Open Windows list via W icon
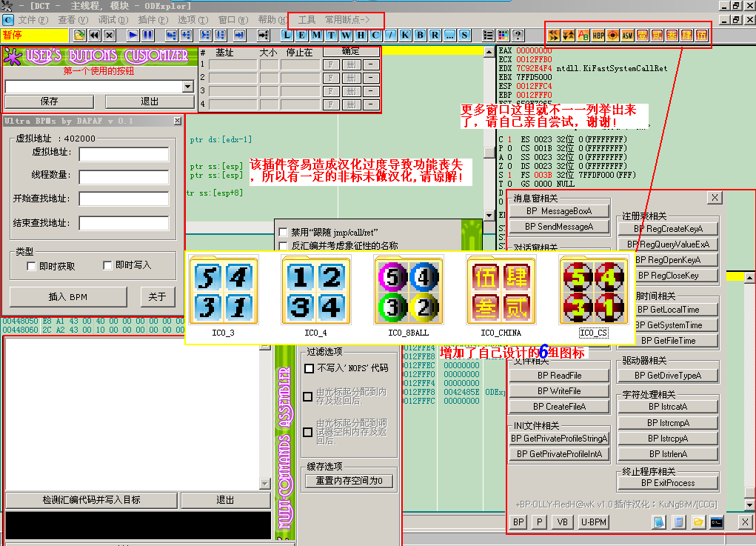 pos(347,36)
